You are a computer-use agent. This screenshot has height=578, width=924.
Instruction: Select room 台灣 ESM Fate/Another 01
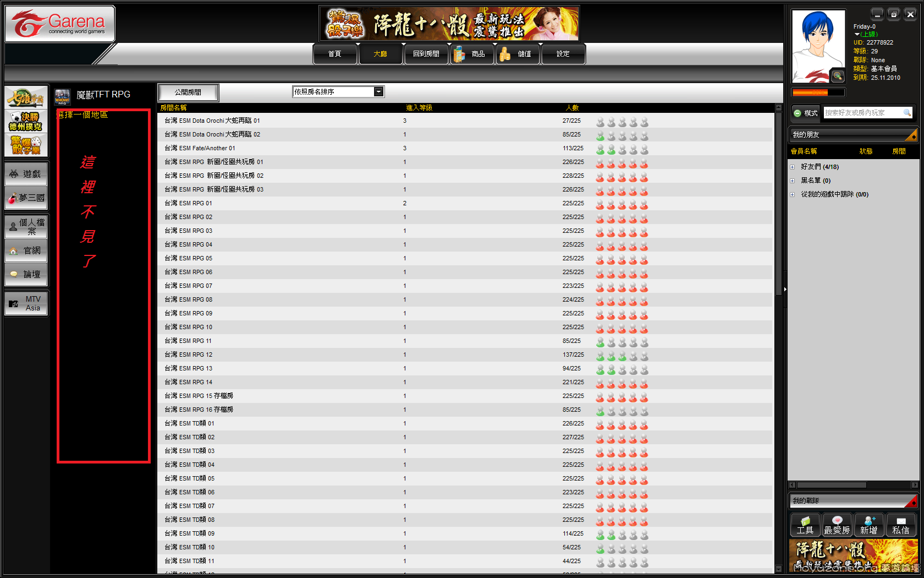pos(465,148)
